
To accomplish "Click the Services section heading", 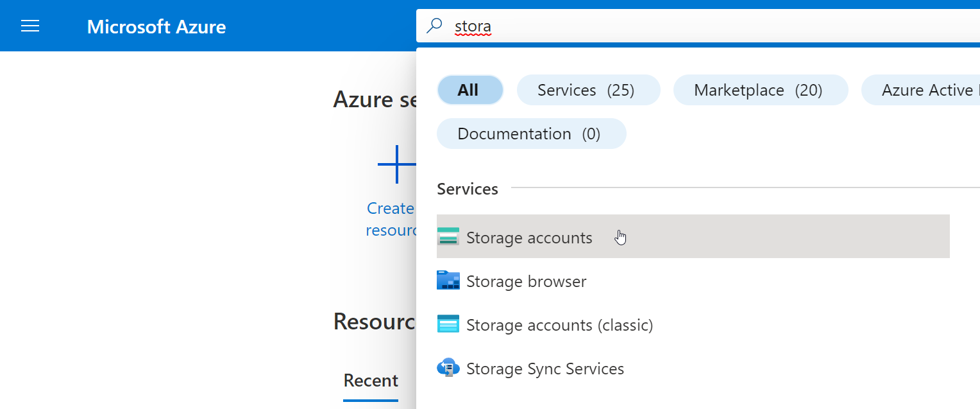I will pos(468,189).
